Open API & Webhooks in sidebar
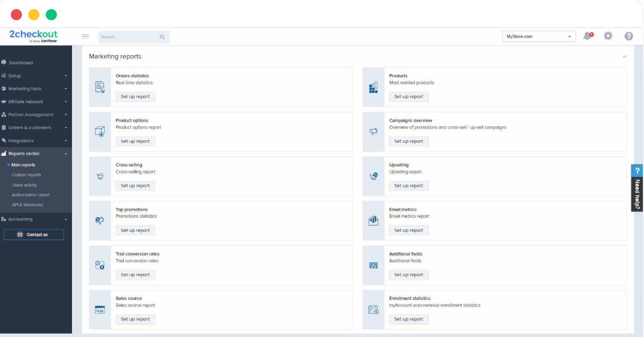Viewport: 644px width, 337px height. coord(28,205)
